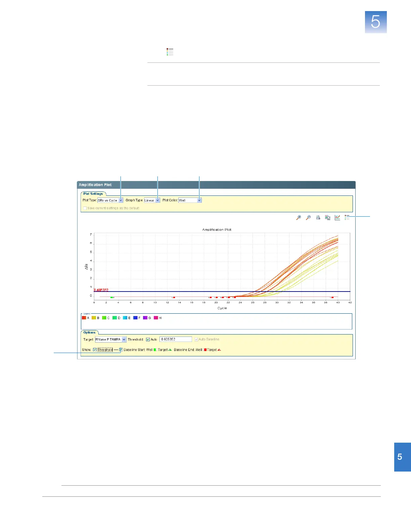Viewport: 411px width, 532px height.
Task: Click the Cycle x-axis label
Action: tap(222, 308)
